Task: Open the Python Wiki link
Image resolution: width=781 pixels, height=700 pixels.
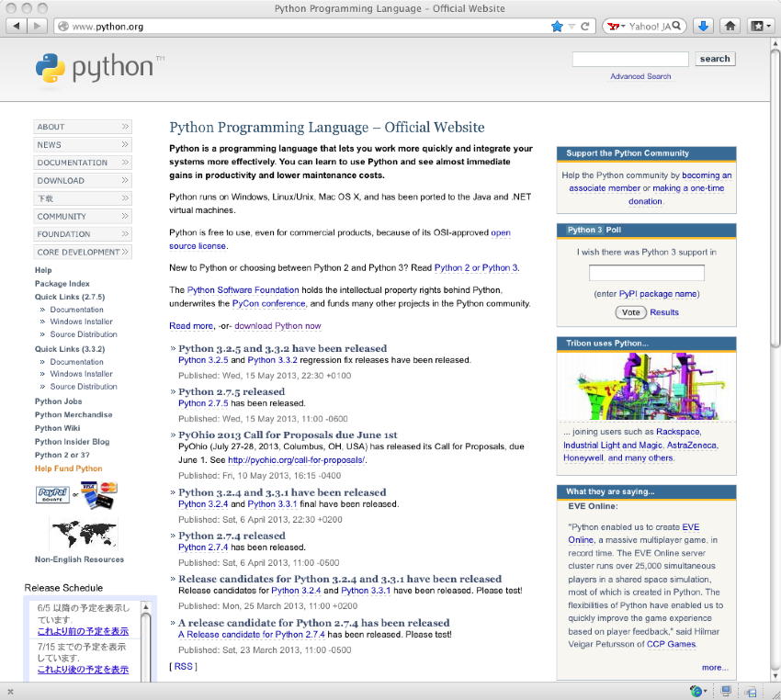Action: point(57,428)
